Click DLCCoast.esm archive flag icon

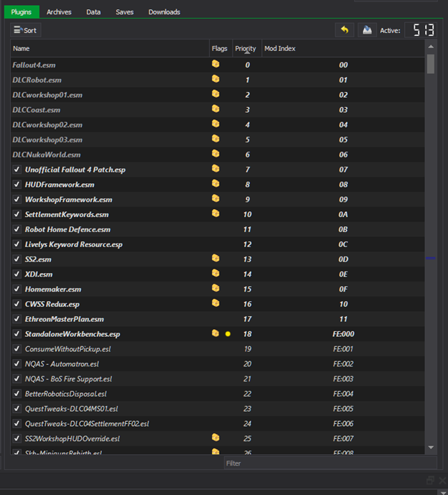[215, 109]
